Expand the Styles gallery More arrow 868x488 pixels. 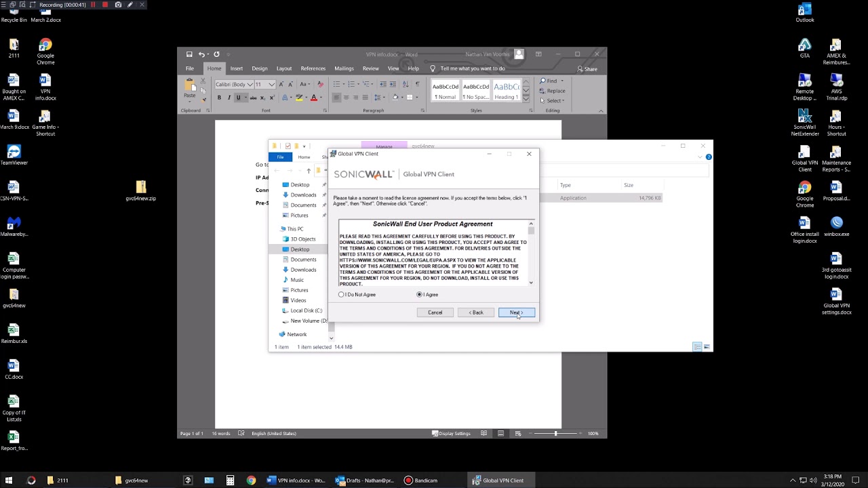(526, 98)
